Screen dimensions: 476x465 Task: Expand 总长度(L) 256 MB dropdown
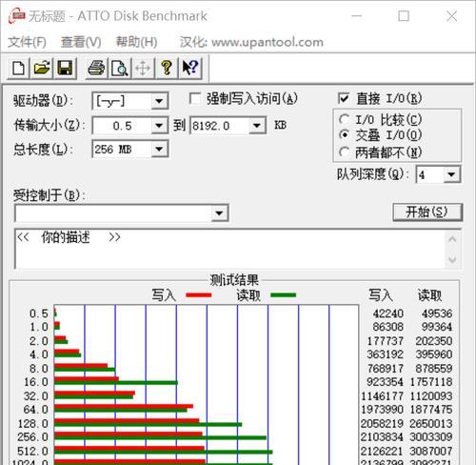[x=159, y=149]
